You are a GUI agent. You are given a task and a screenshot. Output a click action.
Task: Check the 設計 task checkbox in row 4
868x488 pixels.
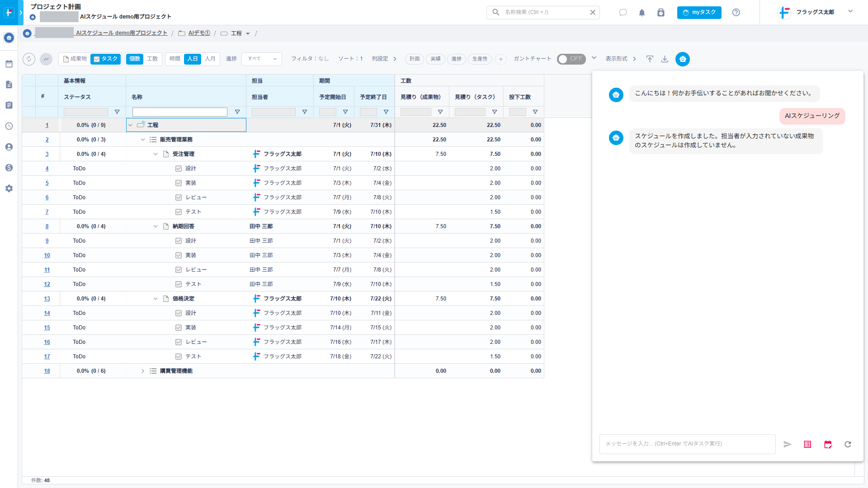179,169
